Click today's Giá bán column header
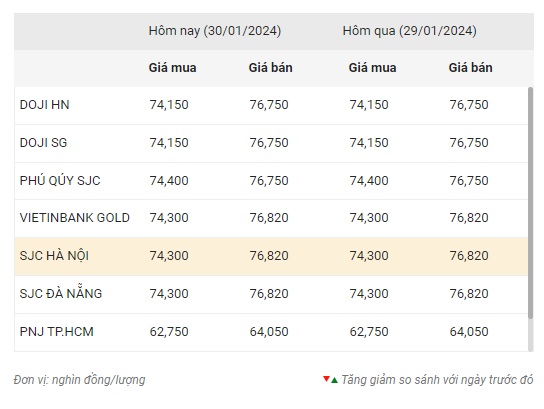This screenshot has width=544, height=409. [x=271, y=68]
